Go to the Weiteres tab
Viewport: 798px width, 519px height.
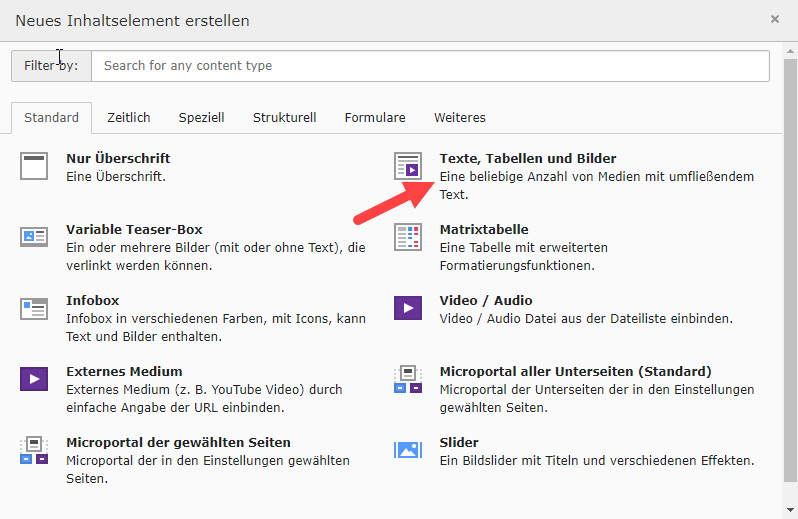click(459, 118)
